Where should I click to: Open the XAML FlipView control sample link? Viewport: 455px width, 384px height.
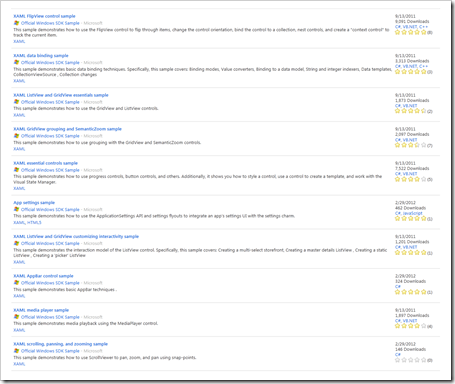point(44,16)
